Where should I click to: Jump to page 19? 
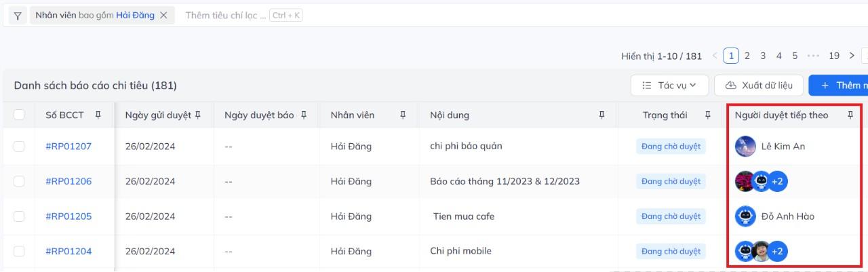[x=834, y=56]
